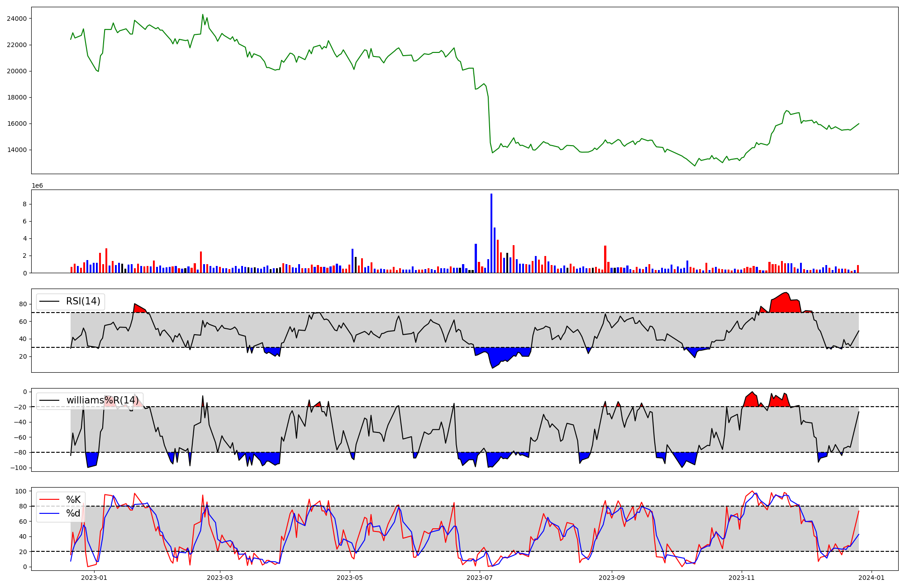
Task: Click volume axis tick label 8
Action: [24, 204]
